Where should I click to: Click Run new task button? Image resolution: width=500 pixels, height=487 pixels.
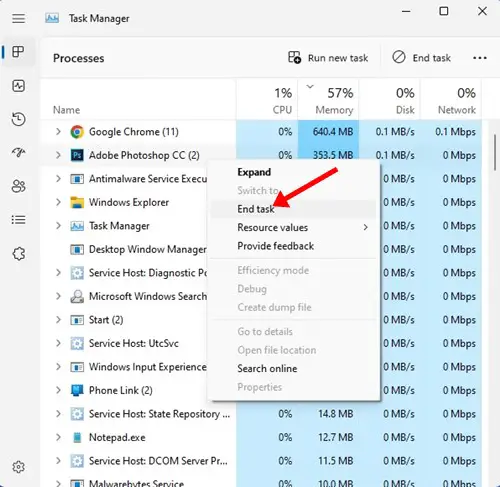328,58
